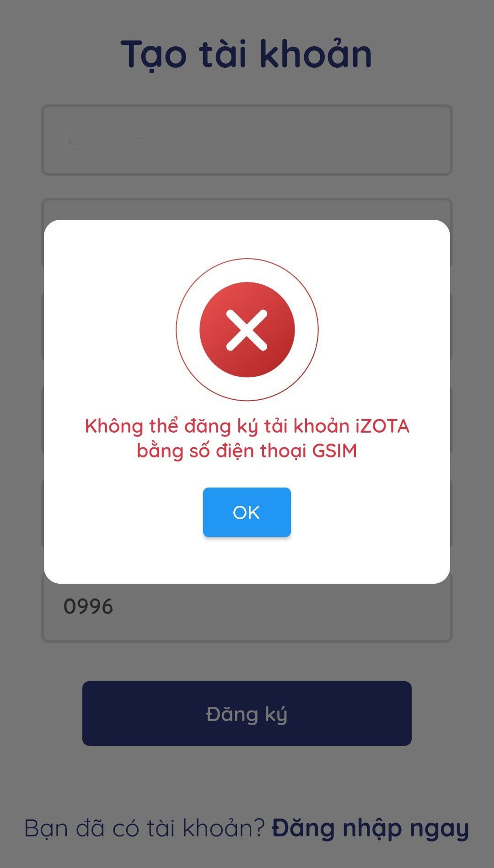Click the red X error icon

(247, 330)
